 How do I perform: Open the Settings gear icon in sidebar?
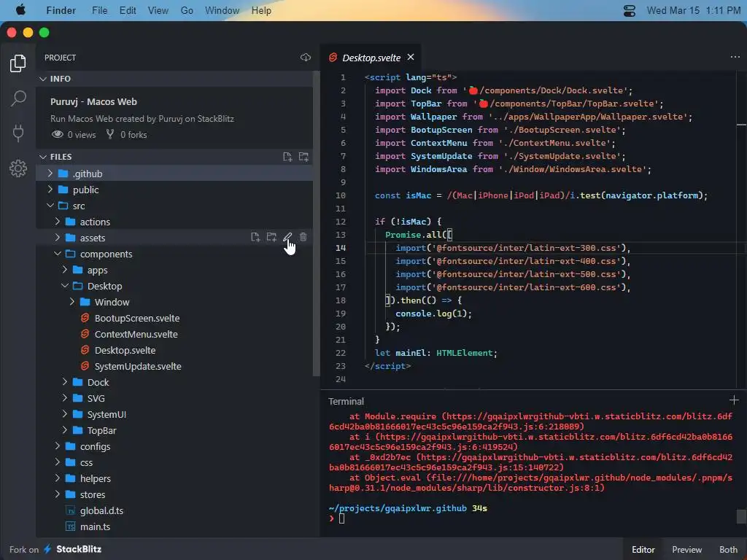point(18,168)
